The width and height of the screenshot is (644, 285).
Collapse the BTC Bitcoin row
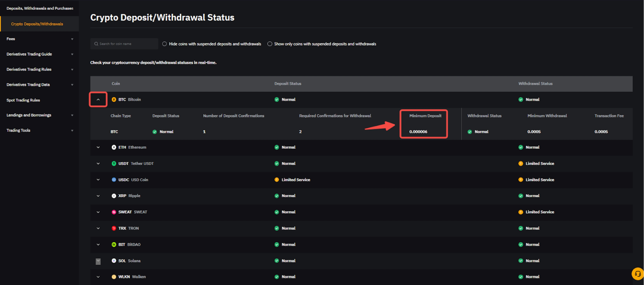[x=98, y=99]
